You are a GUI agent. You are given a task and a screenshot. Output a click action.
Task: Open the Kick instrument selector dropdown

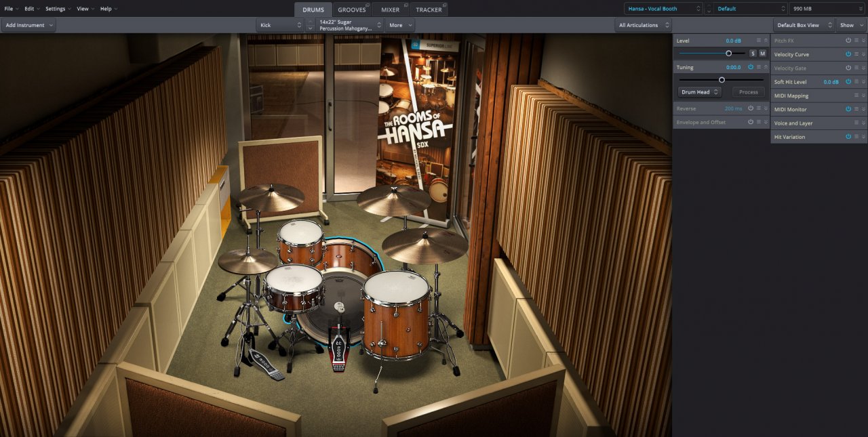[x=280, y=25]
